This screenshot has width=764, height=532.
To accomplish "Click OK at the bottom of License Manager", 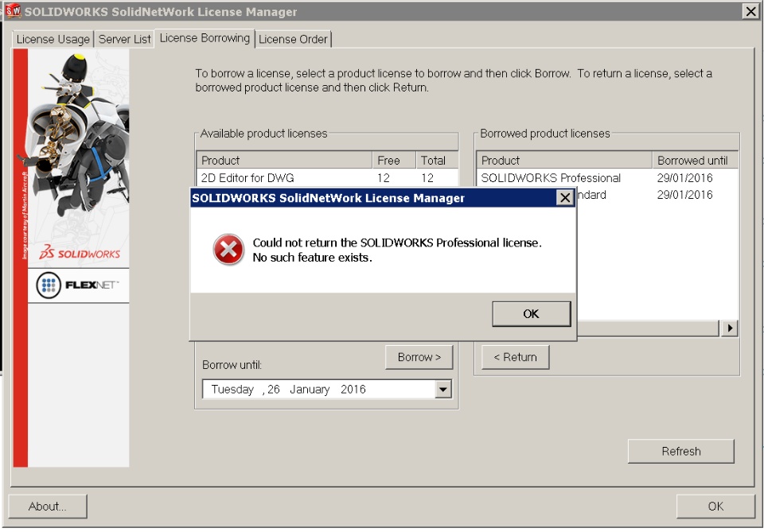I will [x=715, y=507].
